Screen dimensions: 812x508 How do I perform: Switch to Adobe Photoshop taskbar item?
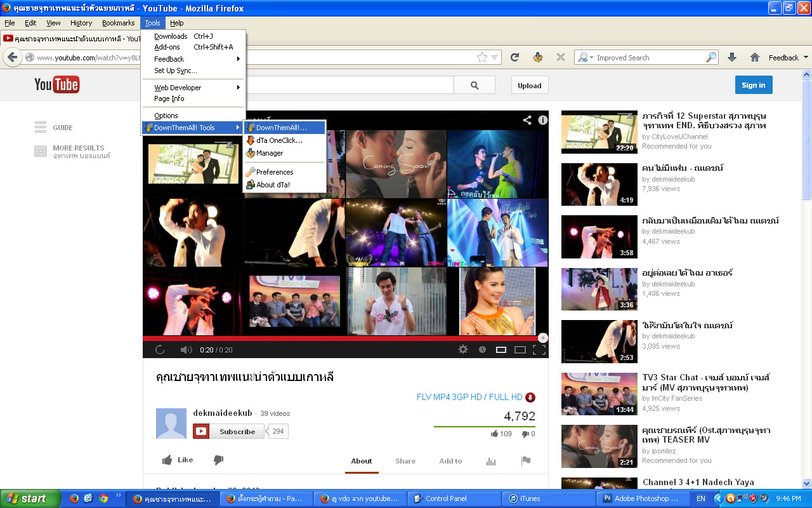[643, 498]
